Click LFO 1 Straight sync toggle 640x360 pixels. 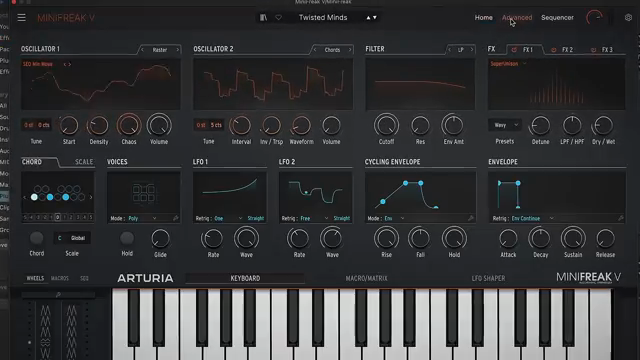click(256, 218)
